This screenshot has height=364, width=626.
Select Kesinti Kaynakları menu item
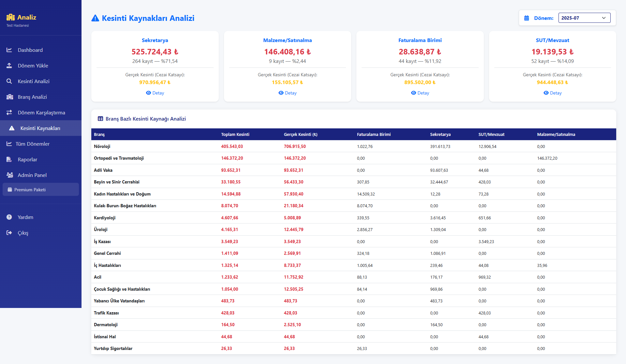pos(40,128)
